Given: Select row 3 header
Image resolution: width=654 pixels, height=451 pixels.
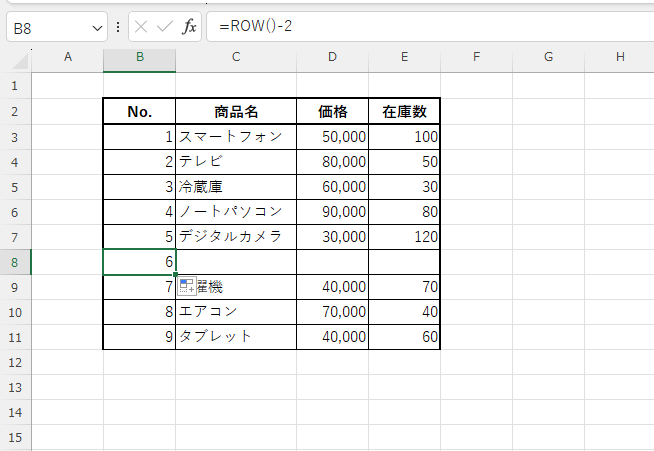Looking at the screenshot, I should click(15, 137).
